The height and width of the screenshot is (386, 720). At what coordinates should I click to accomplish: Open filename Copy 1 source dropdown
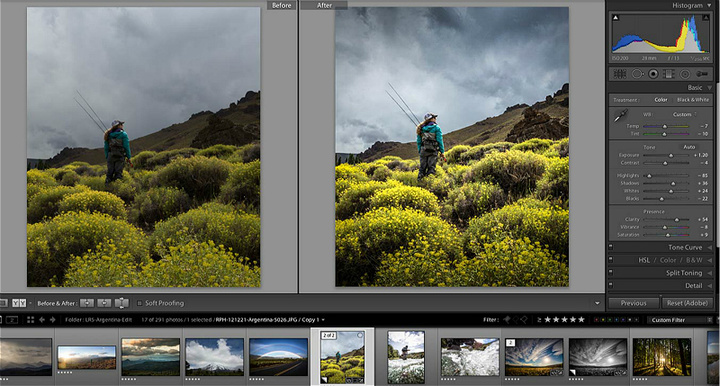(x=323, y=320)
